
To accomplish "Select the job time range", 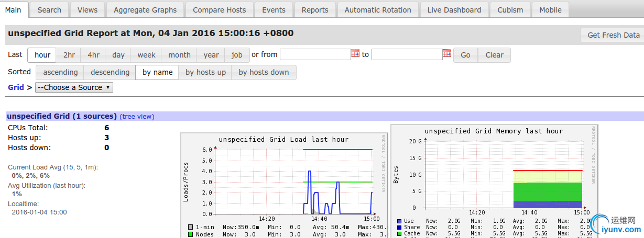I will pyautogui.click(x=237, y=55).
